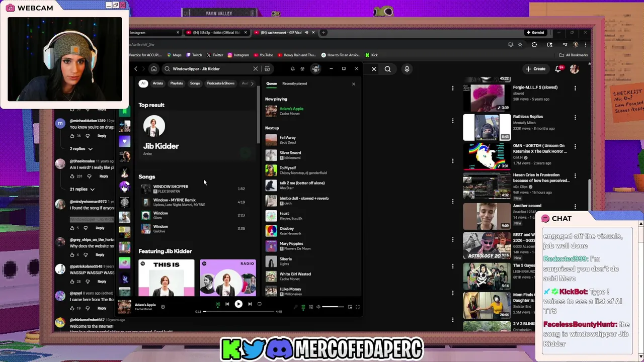Play White Girl Wasted in queue

click(311, 276)
